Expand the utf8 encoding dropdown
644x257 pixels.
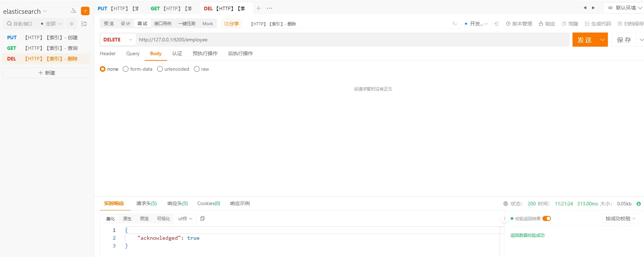click(185, 218)
